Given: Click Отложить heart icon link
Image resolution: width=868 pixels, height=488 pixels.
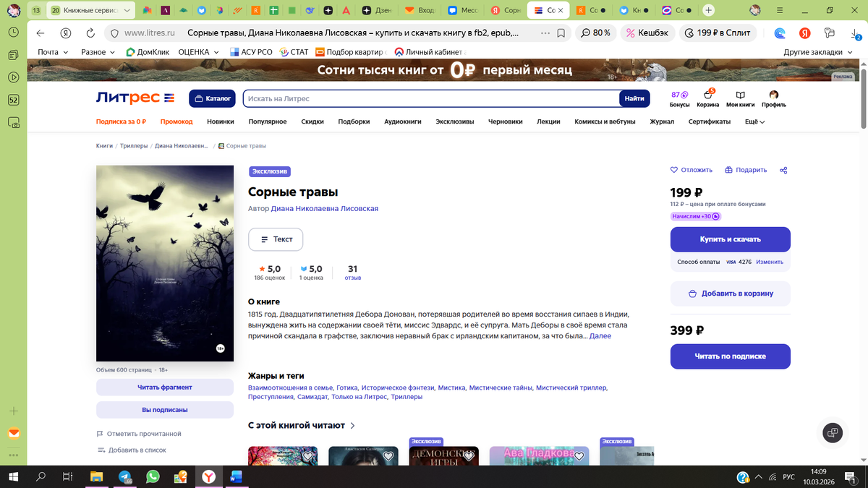Looking at the screenshot, I should (692, 170).
